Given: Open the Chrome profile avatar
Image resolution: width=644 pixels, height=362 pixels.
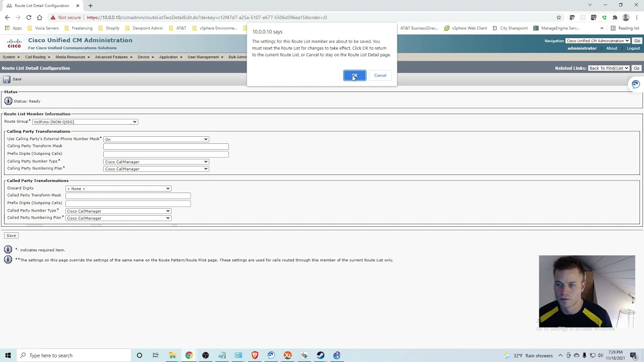Looking at the screenshot, I should [x=626, y=18].
